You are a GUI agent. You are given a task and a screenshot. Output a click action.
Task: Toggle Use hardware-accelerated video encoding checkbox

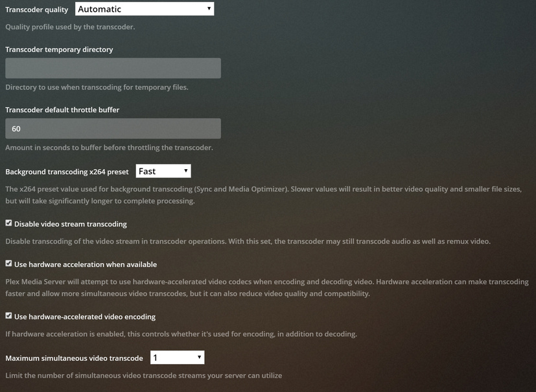pos(8,316)
